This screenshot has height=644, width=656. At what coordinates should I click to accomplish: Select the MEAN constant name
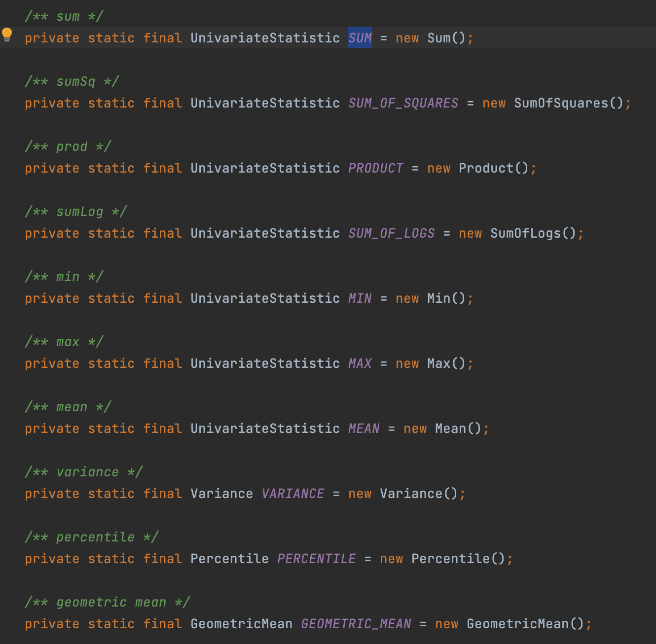[x=364, y=429]
